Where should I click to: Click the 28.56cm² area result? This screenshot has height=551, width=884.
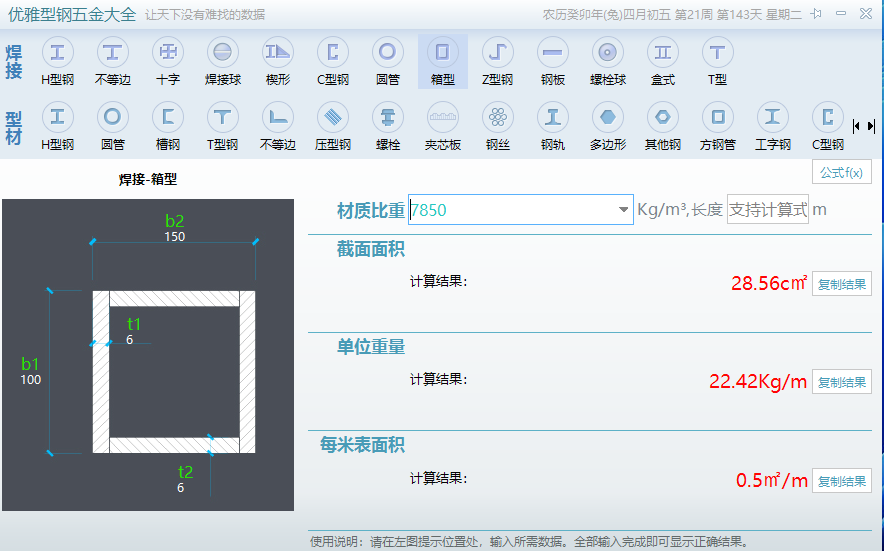[769, 283]
